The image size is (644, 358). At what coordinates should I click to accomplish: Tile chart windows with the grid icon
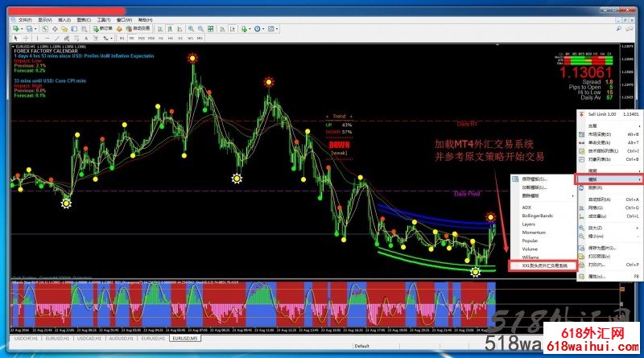[x=210, y=29]
